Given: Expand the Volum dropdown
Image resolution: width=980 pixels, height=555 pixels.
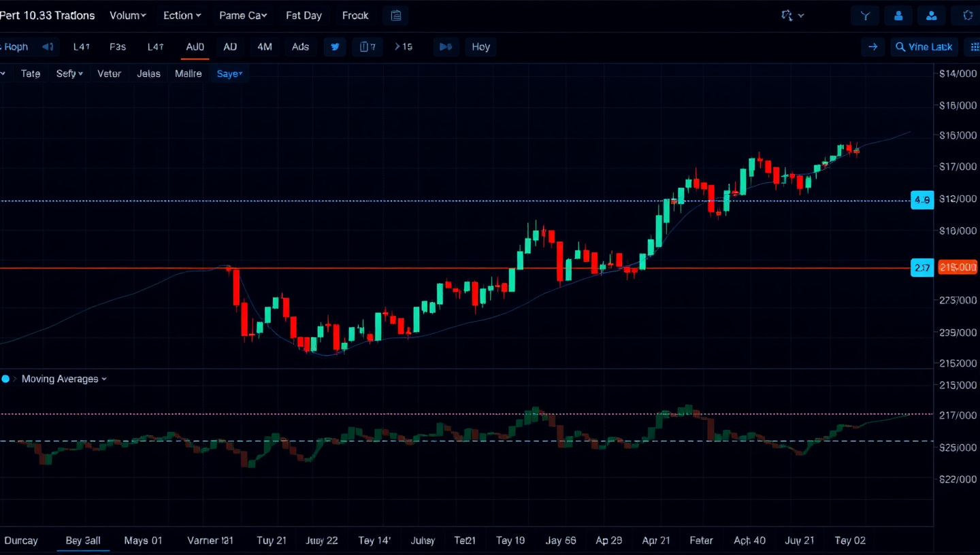Looking at the screenshot, I should click(x=128, y=16).
